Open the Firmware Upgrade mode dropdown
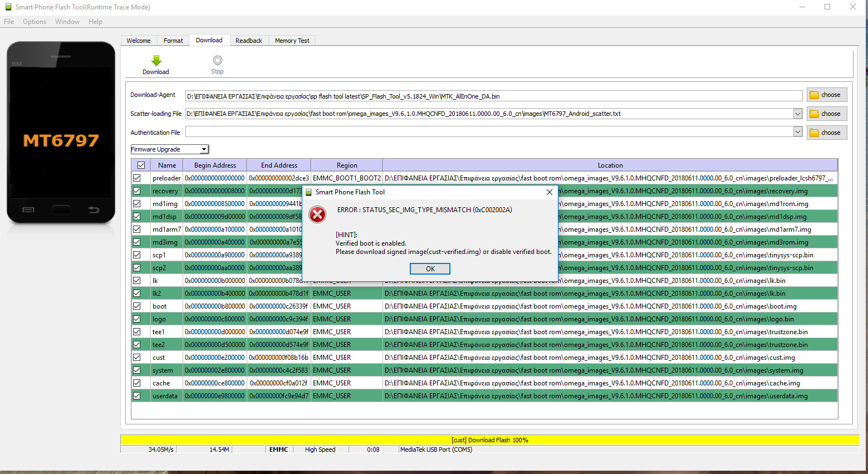The image size is (868, 474). click(204, 149)
